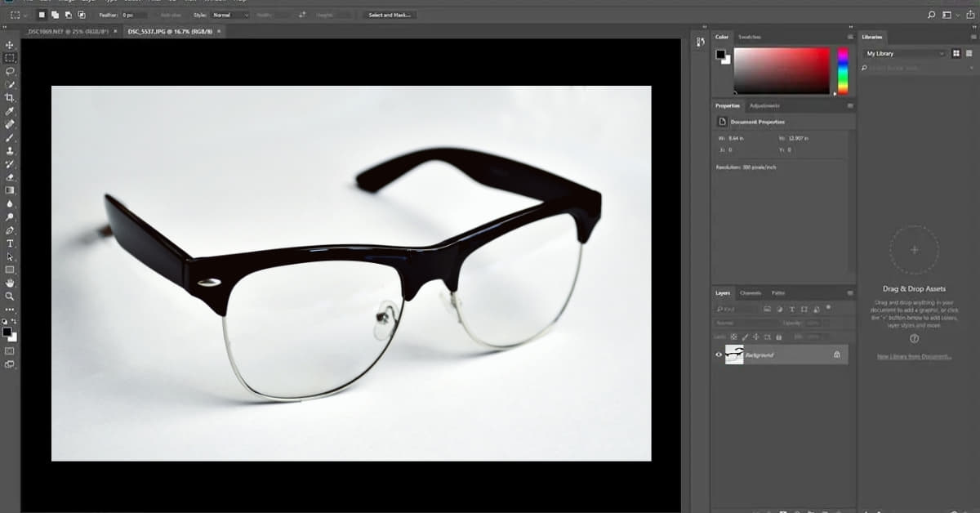
Task: Choose Subtract from Selection mode
Action: 68,15
